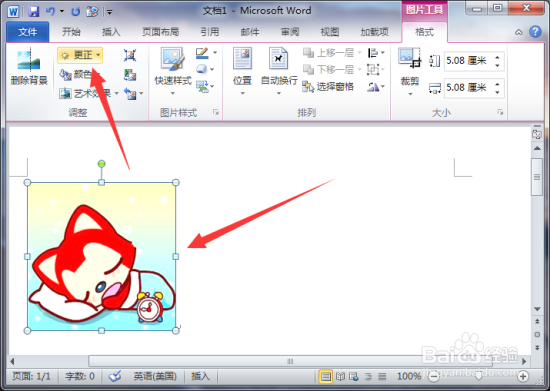Click the Picture Border pencil icon
Image resolution: width=550 pixels, height=391 pixels.
[x=202, y=53]
